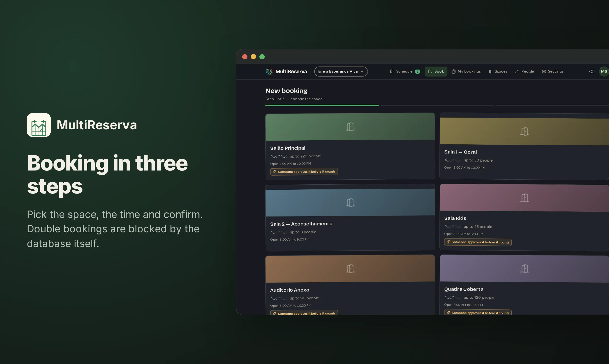The width and height of the screenshot is (609, 364).
Task: Click "Step 1 of 3 — choose the space"
Action: point(294,99)
